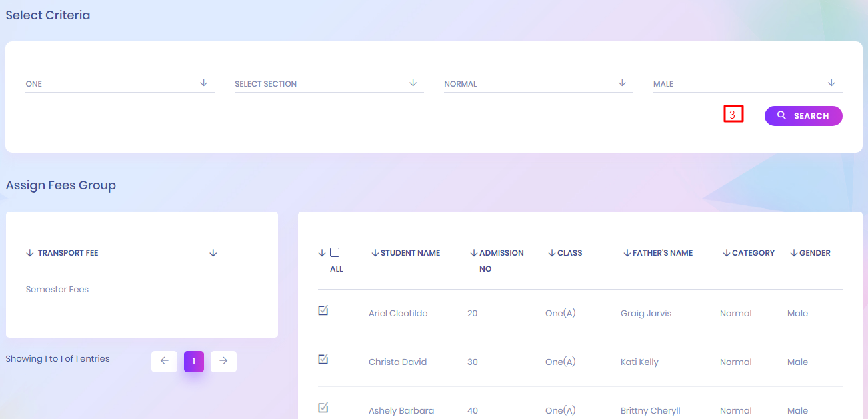This screenshot has width=868, height=419.
Task: Click sort arrow left of Transport Fee
Action: 29,253
